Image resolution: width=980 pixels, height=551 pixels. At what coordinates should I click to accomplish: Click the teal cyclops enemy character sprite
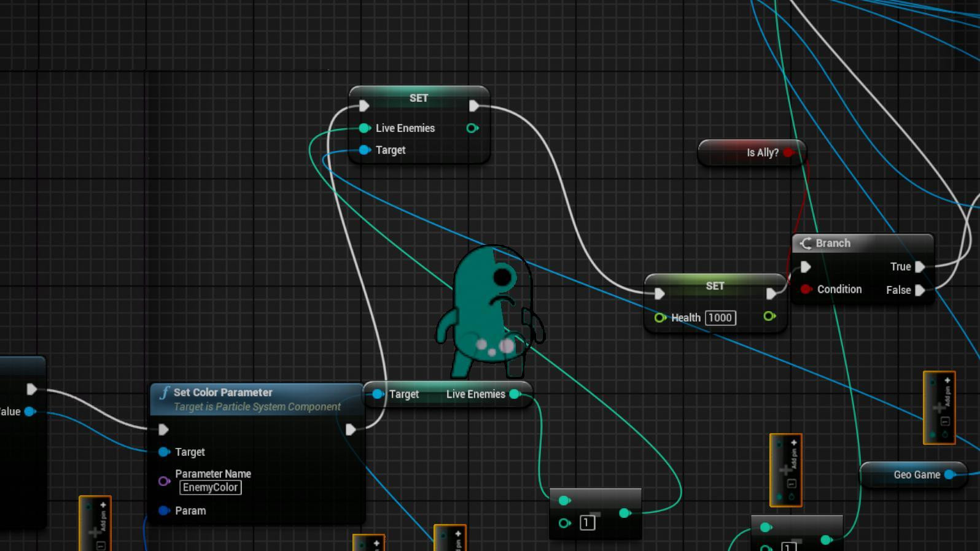tap(490, 312)
